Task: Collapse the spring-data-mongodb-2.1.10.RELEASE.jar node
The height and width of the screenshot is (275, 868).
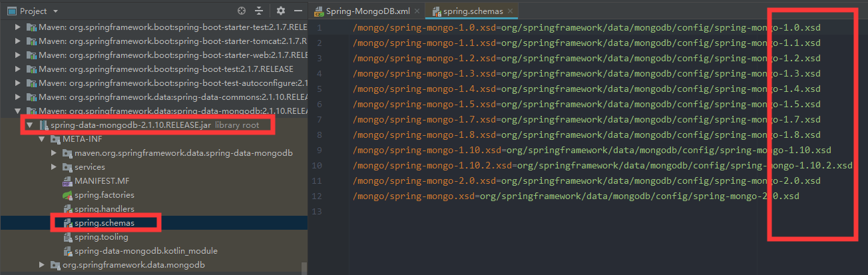Action: [29, 125]
